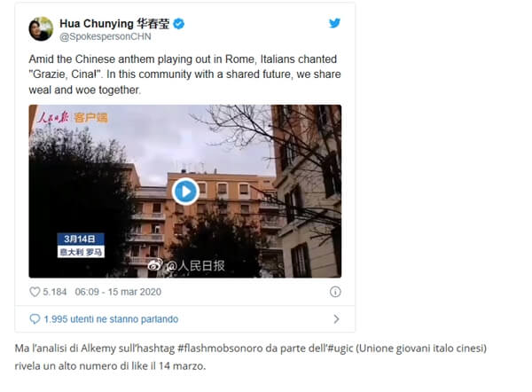The image size is (532, 392).
Task: Like the tweet via heart icon
Action: point(35,292)
